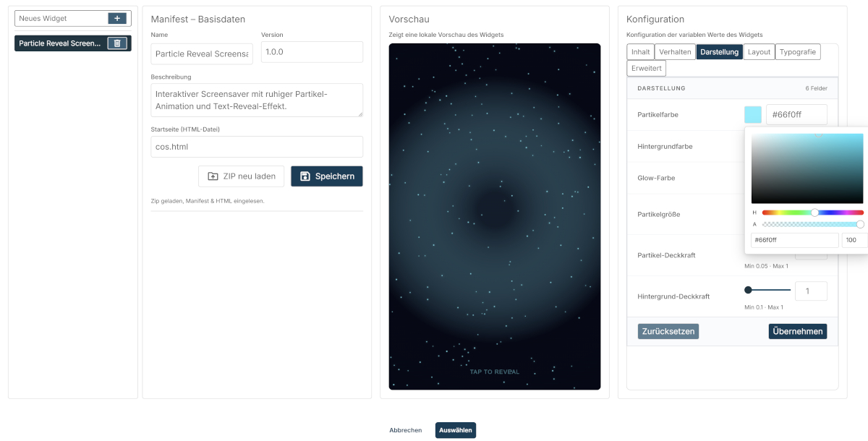Click the plus icon to add new widget
Image resolution: width=868 pixels, height=441 pixels.
point(116,18)
